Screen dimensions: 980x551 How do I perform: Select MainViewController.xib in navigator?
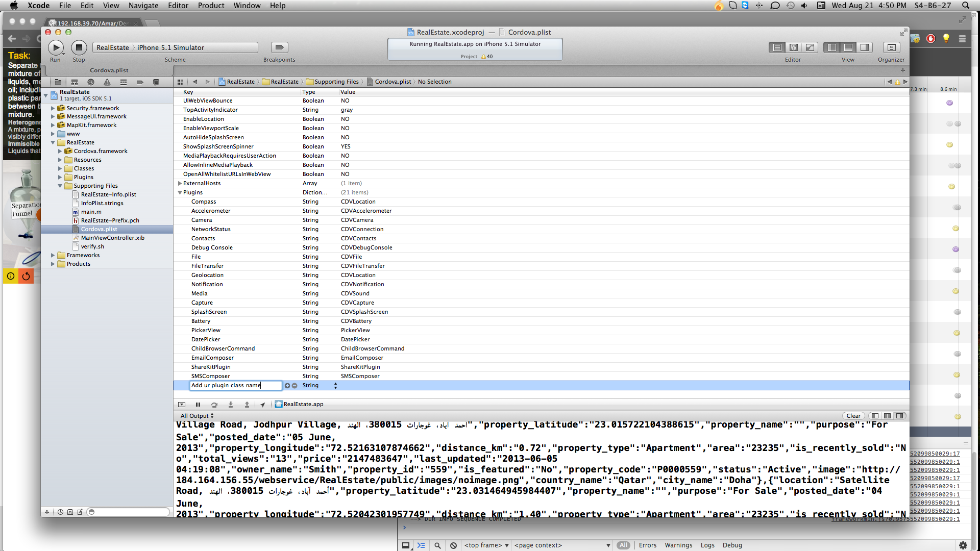[x=112, y=238]
